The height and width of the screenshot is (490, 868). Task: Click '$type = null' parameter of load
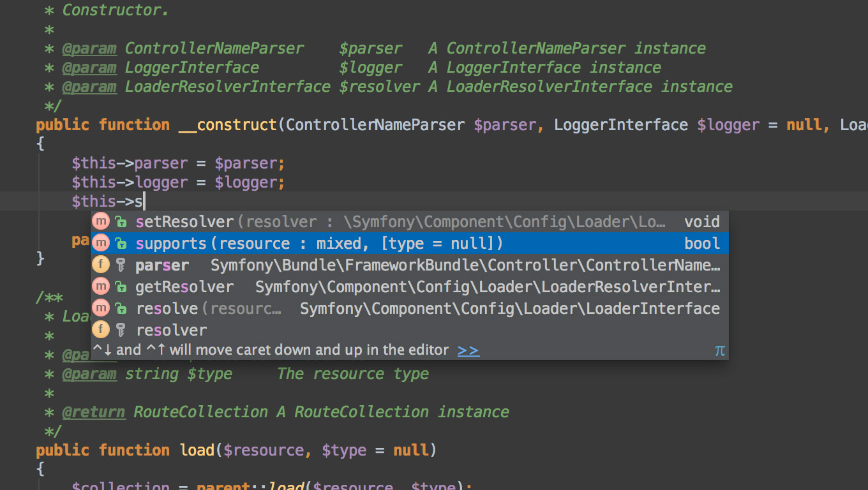tap(375, 450)
